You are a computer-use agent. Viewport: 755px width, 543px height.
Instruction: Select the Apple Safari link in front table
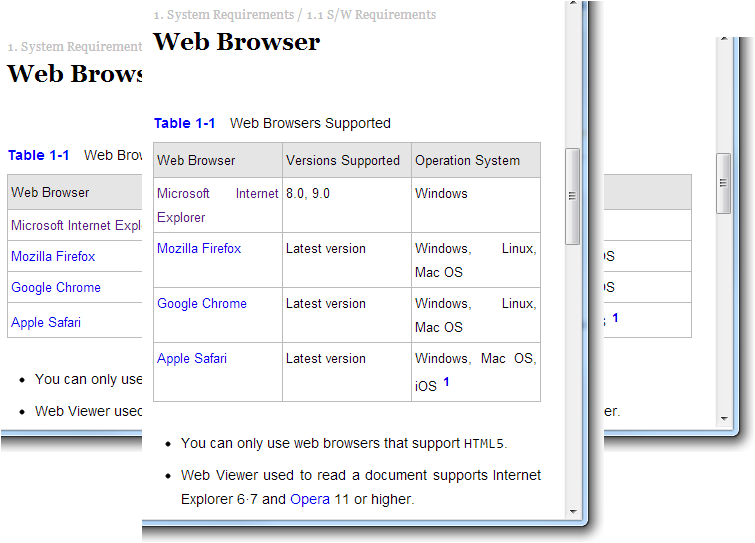[192, 358]
